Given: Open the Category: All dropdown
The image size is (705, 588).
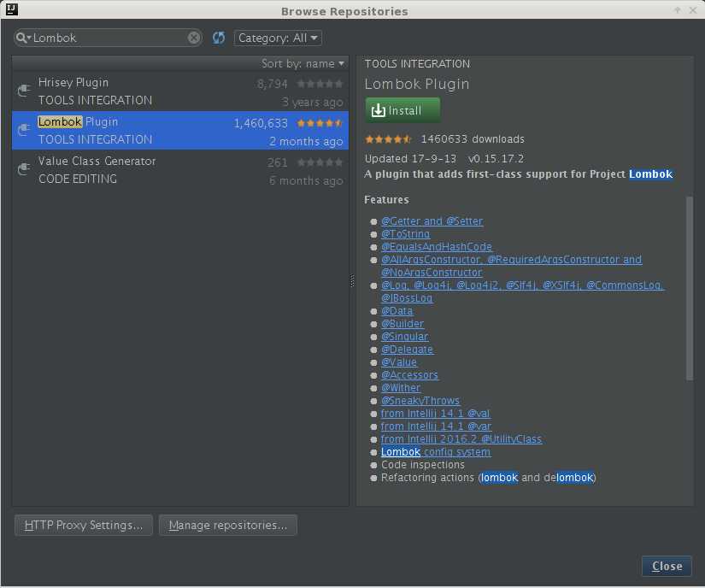Looking at the screenshot, I should (x=278, y=38).
